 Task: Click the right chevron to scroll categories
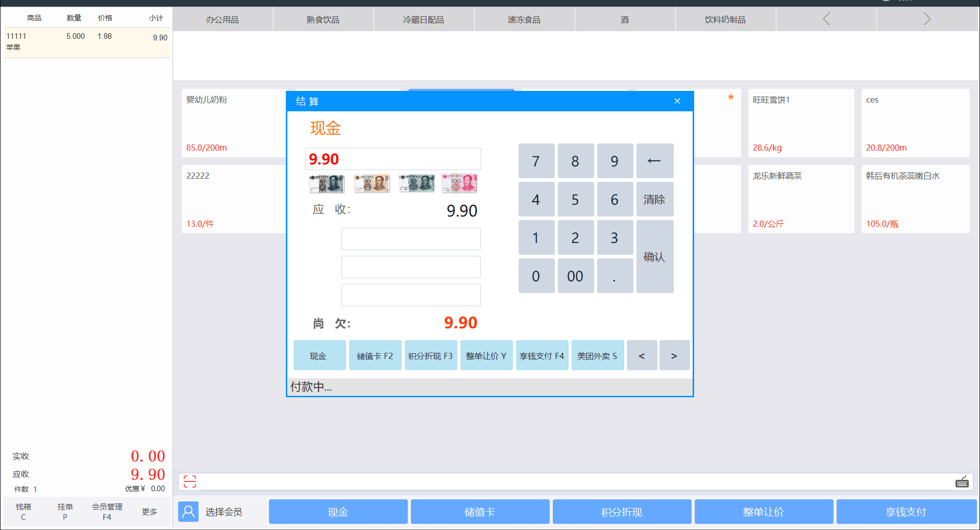coord(927,19)
